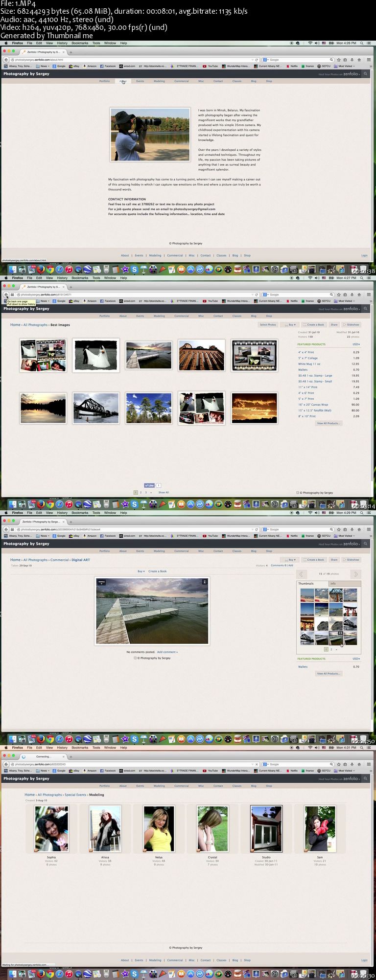376x980 pixels.
Task: Click 'Show All' pagination link in Best Images
Action: tap(164, 492)
